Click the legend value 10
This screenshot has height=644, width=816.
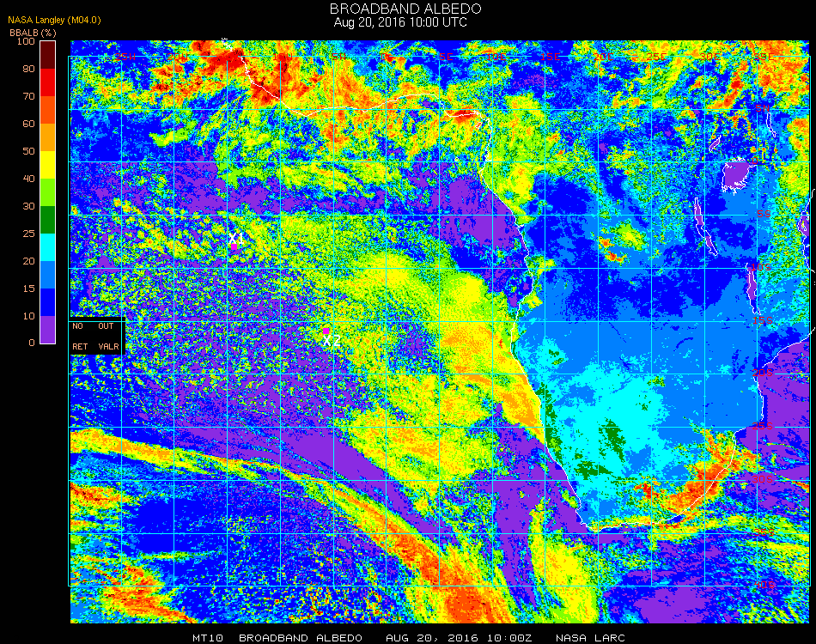(28, 316)
